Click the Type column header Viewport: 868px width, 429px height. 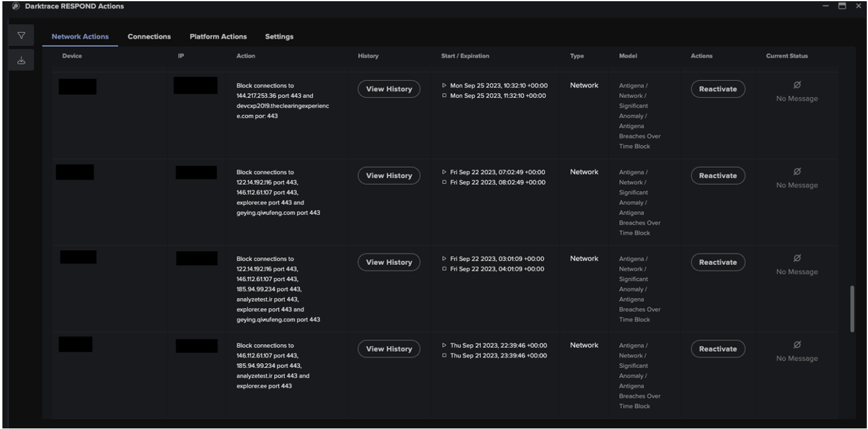[577, 56]
